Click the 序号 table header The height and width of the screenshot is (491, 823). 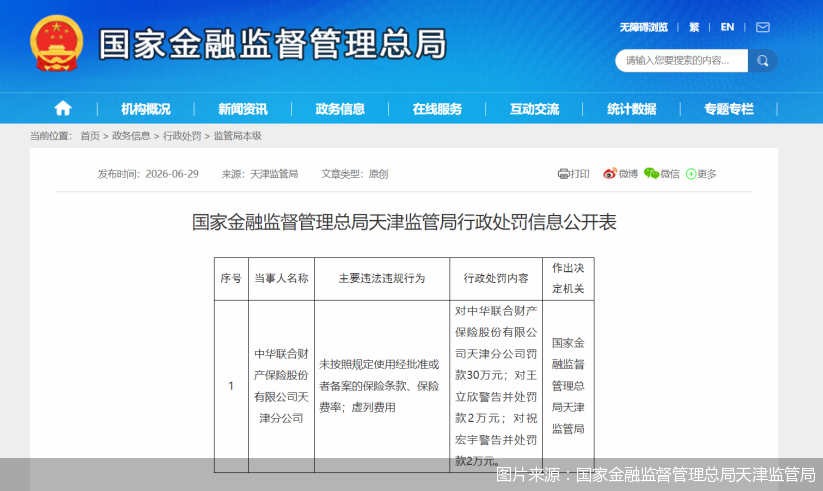(x=231, y=278)
